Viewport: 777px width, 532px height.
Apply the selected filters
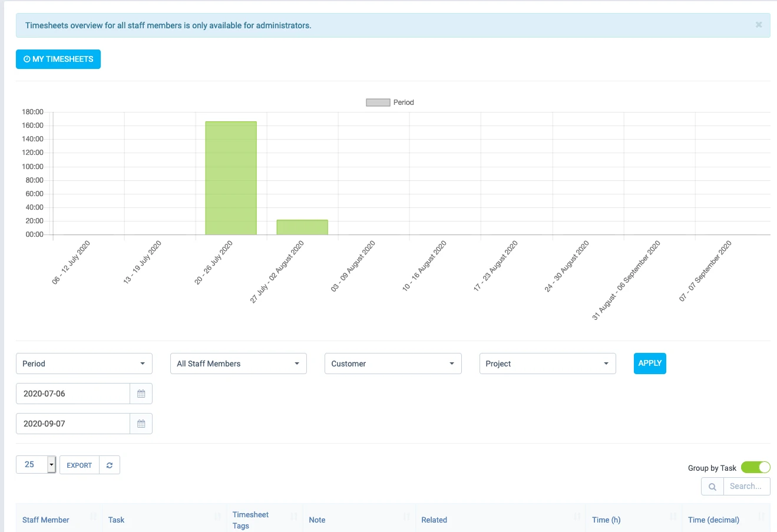[650, 363]
